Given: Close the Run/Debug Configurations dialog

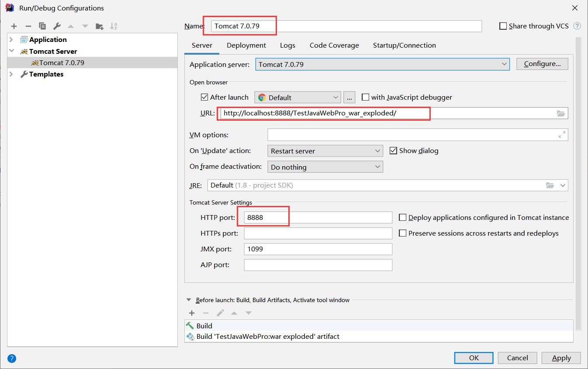Looking at the screenshot, I should tap(575, 8).
